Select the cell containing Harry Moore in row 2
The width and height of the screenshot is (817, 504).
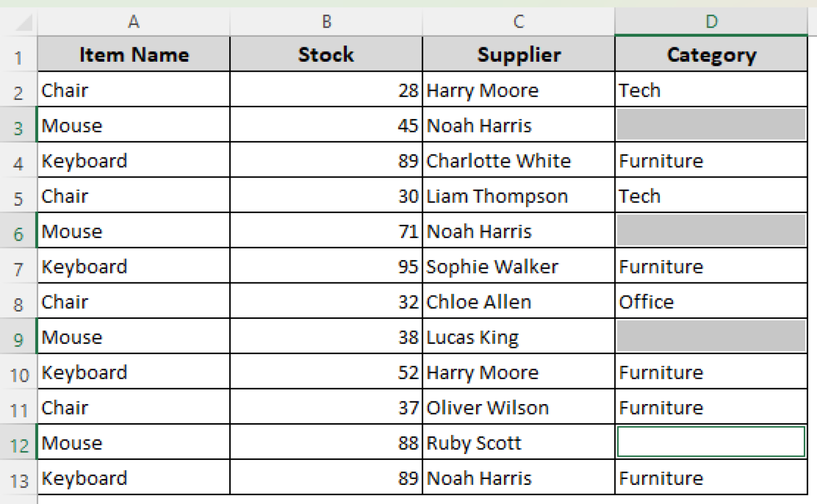pos(518,90)
